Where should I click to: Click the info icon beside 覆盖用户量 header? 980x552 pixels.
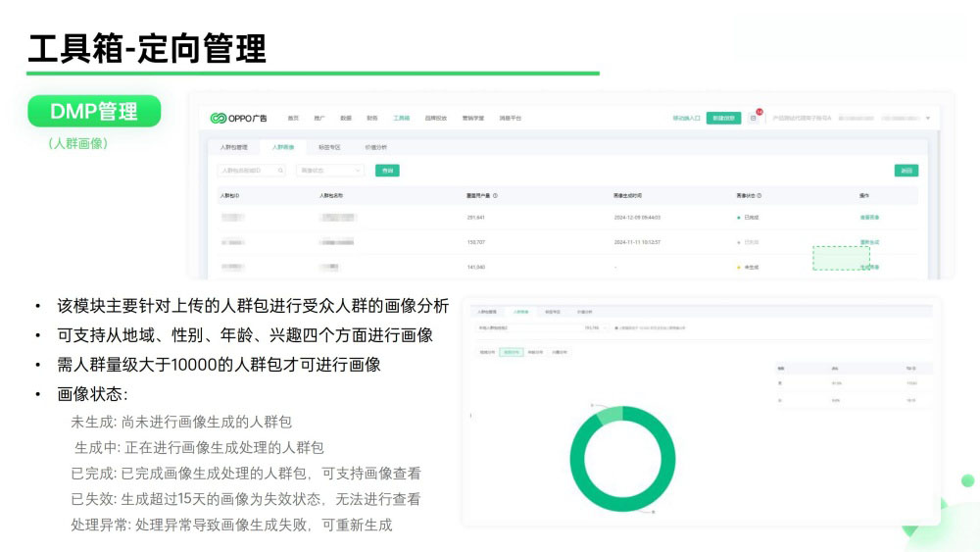495,196
